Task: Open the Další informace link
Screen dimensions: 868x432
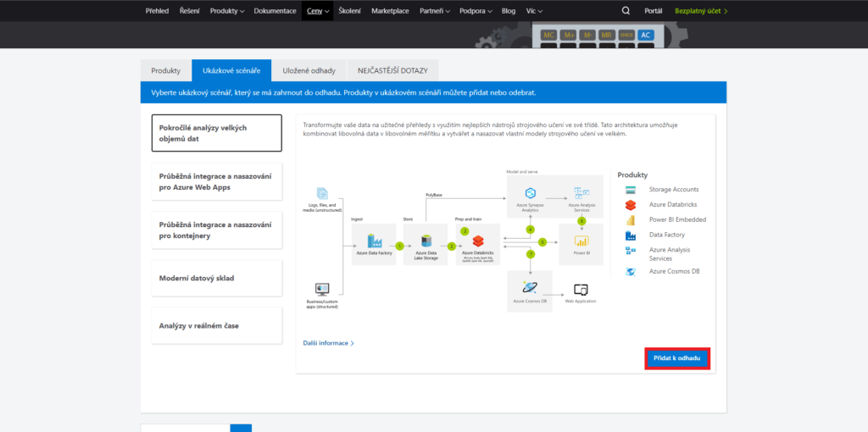Action: pos(328,343)
